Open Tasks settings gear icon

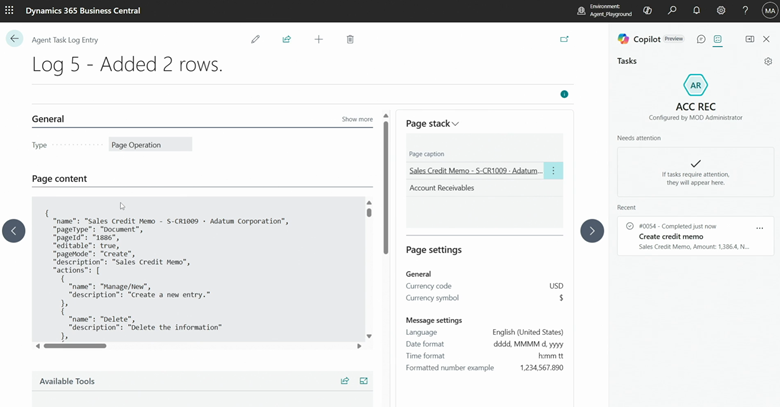coord(768,61)
